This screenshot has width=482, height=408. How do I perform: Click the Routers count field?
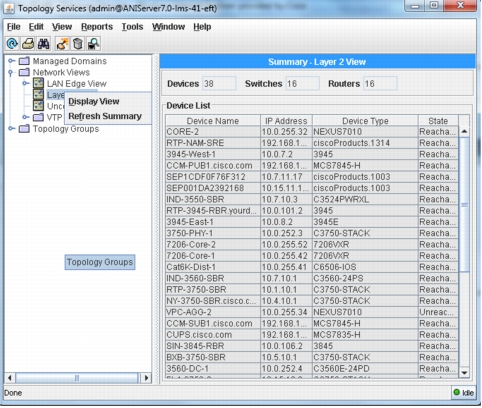[x=380, y=83]
